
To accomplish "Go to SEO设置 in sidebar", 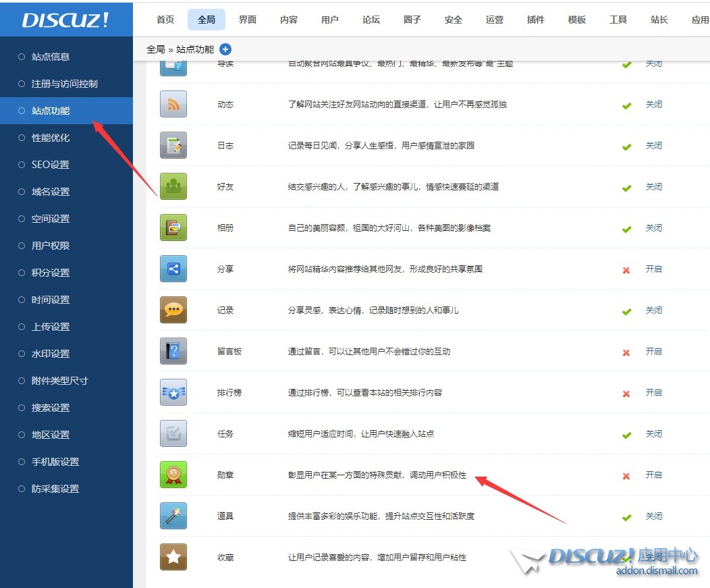I will (51, 165).
